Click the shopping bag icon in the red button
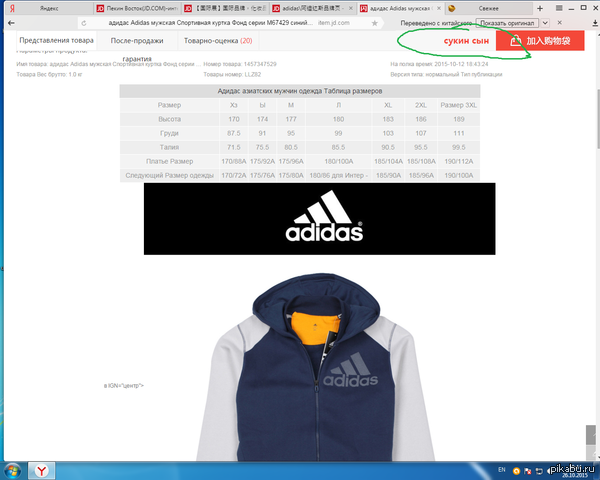Viewport: 600px width, 480px height. [514, 42]
